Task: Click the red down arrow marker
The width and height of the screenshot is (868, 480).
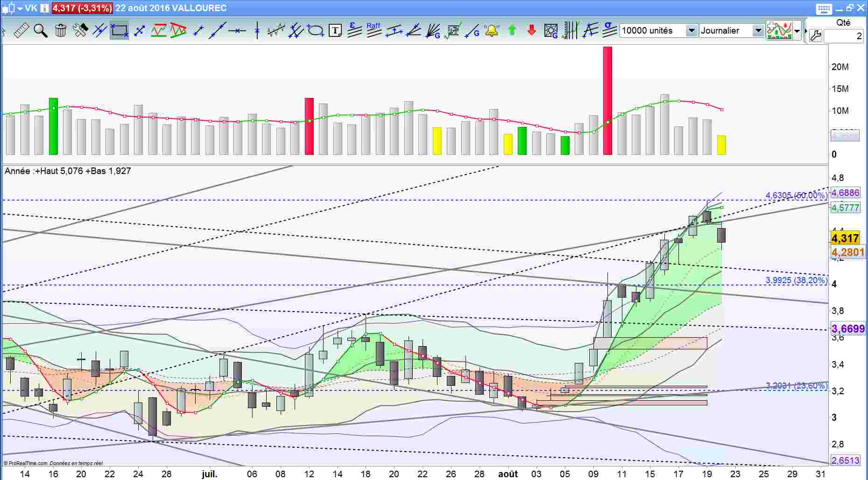Action: pyautogui.click(x=531, y=31)
